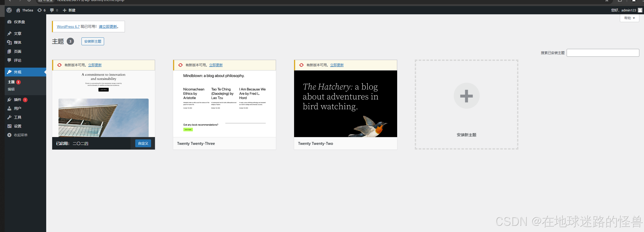Open the 二〇二四 theme screenshot details
Image resolution: width=644 pixels, height=232 pixels.
(x=104, y=104)
